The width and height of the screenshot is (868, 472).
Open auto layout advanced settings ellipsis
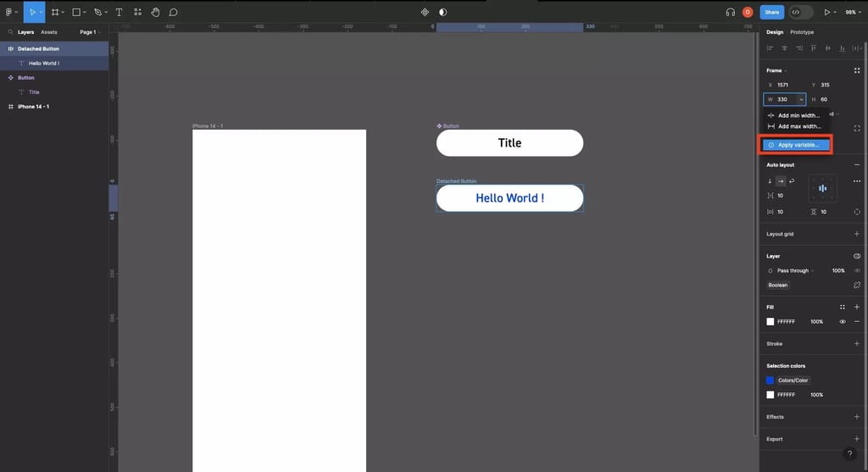[x=857, y=181]
